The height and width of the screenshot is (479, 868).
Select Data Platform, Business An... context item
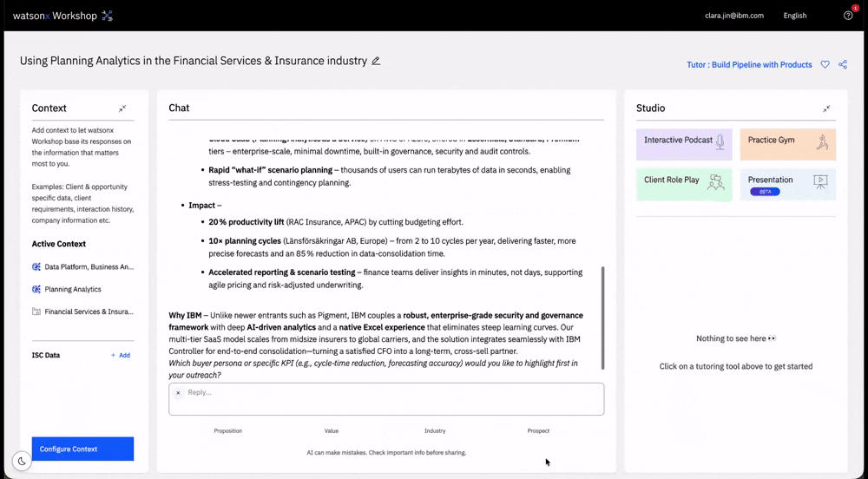tap(83, 266)
